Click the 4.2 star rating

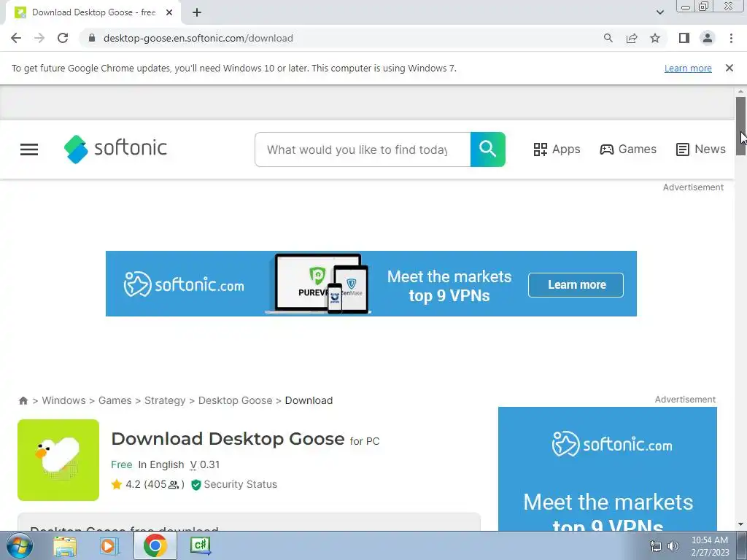pyautogui.click(x=147, y=484)
